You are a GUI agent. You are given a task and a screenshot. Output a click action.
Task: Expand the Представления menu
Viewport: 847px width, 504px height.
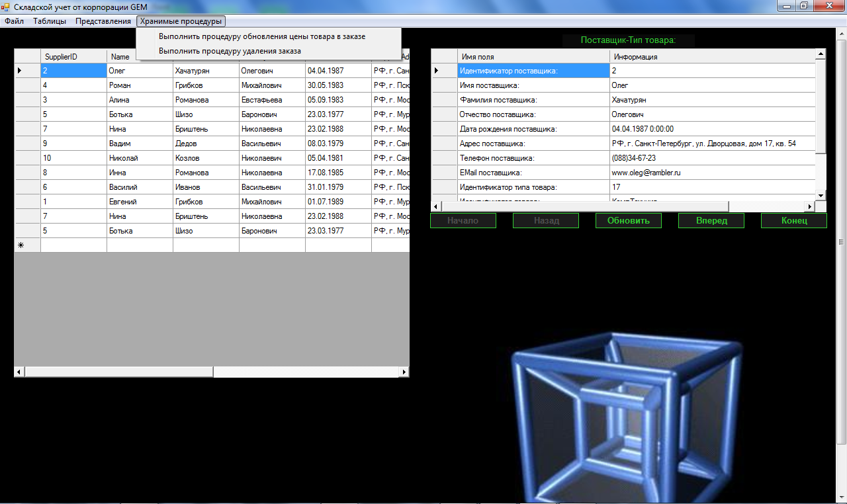[103, 21]
